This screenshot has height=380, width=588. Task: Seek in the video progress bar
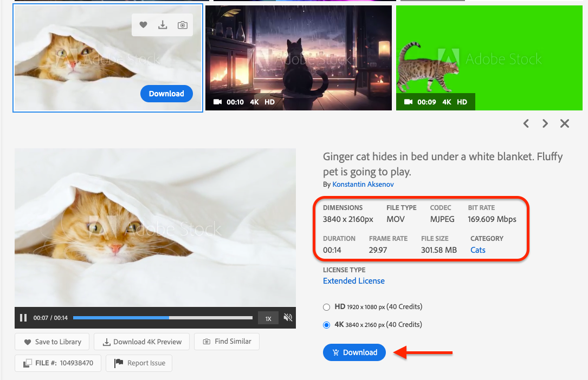163,318
